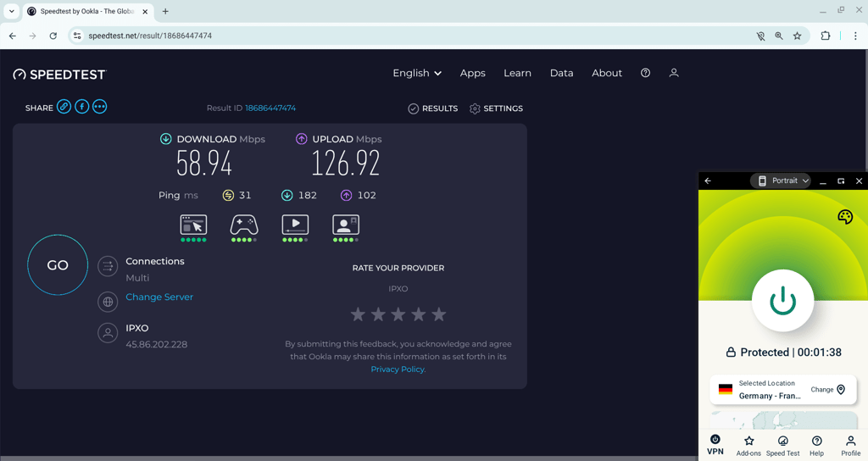Viewport: 868px width, 461px height.
Task: Open Help tab in VPN app
Action: click(x=816, y=446)
